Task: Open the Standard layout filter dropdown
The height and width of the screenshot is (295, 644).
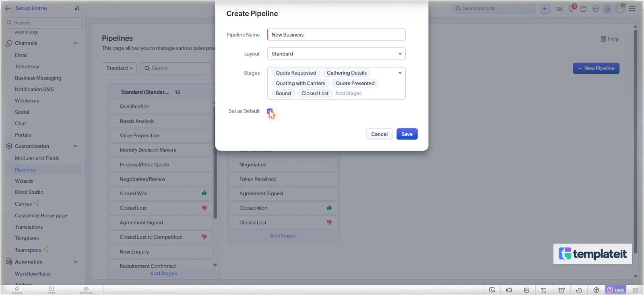Action: 119,68
